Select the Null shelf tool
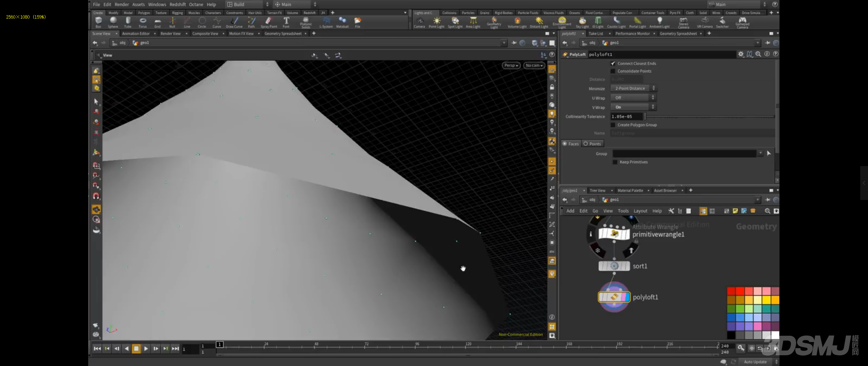The image size is (868, 366). click(172, 22)
